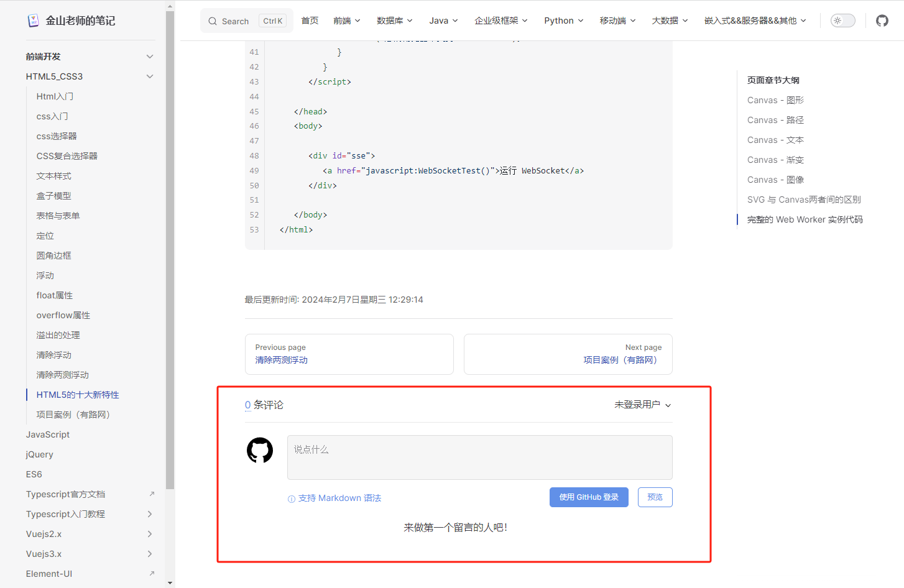Open the 前端 navigation dropdown
Viewport: 904px width, 588px height.
347,21
